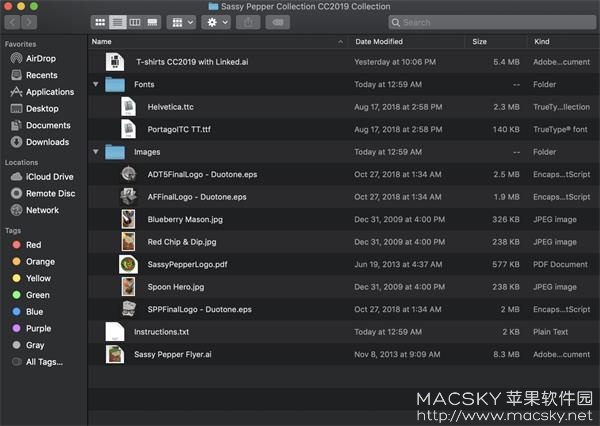
Task: Go back with the left arrow button
Action: [13, 22]
